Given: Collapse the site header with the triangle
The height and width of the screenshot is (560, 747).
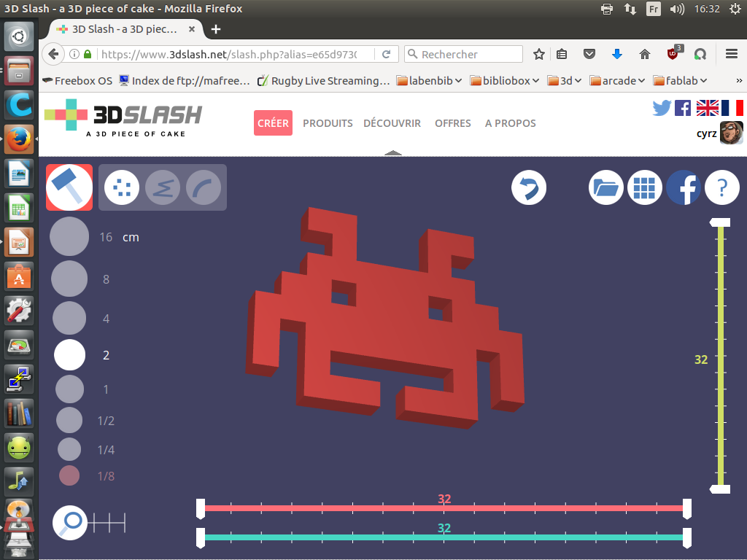Looking at the screenshot, I should pos(393,153).
